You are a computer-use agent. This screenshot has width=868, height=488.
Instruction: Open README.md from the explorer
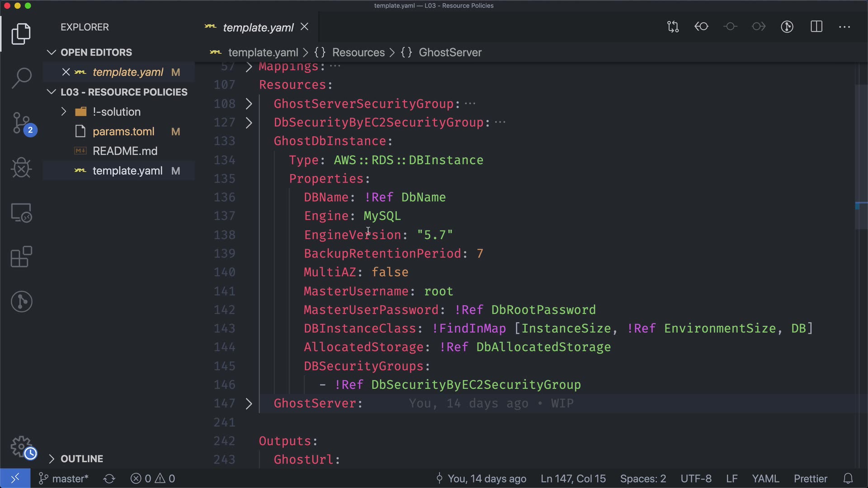[x=125, y=151]
